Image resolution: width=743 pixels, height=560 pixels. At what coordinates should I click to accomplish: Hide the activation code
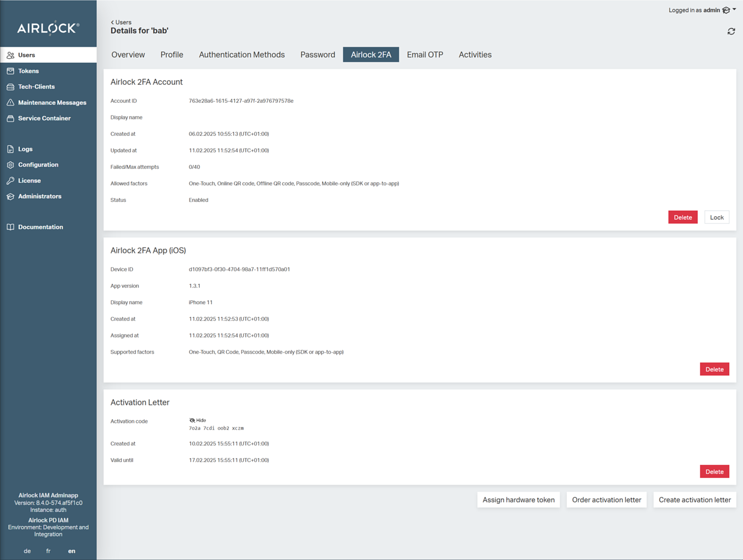point(198,420)
